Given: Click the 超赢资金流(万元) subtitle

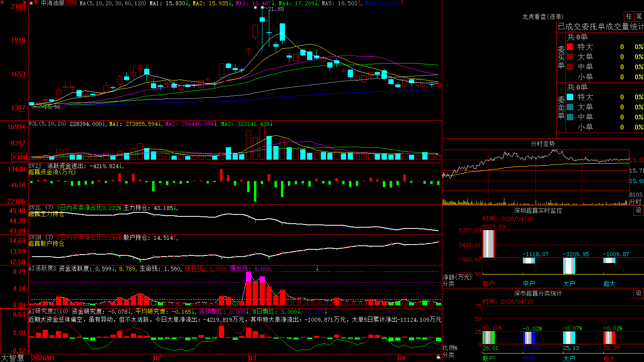Looking at the screenshot, I should tap(52, 172).
